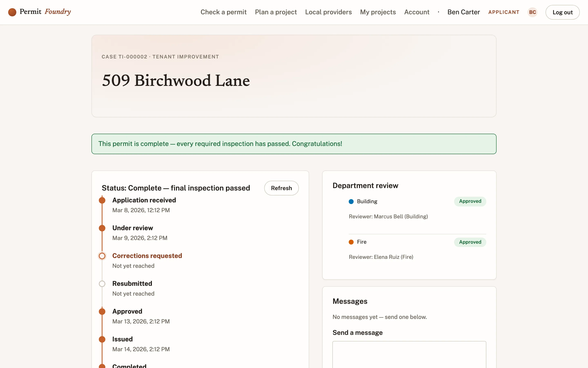This screenshot has width=588, height=368.
Task: Click the Building department name
Action: 367,202
